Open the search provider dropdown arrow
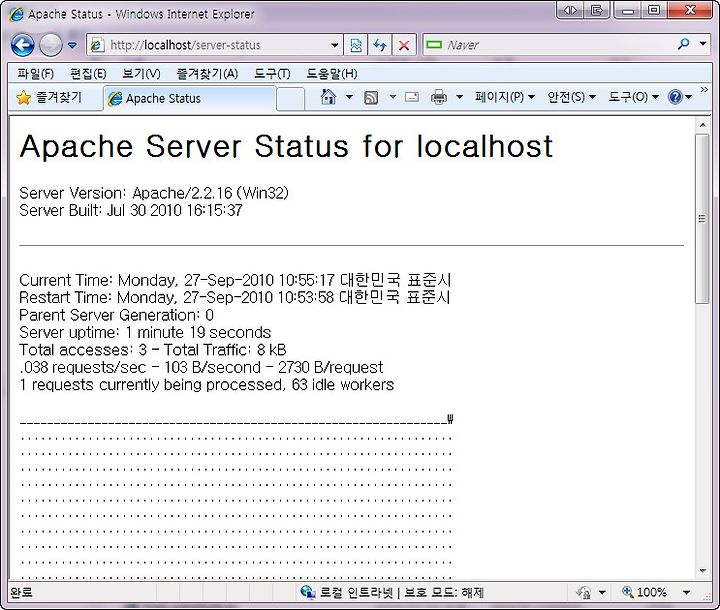 pos(703,44)
